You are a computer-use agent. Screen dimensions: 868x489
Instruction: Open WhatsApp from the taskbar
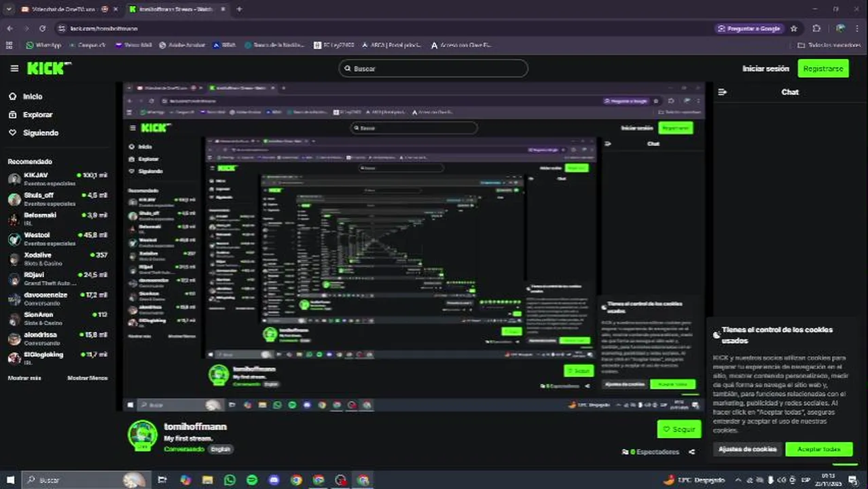click(230, 480)
